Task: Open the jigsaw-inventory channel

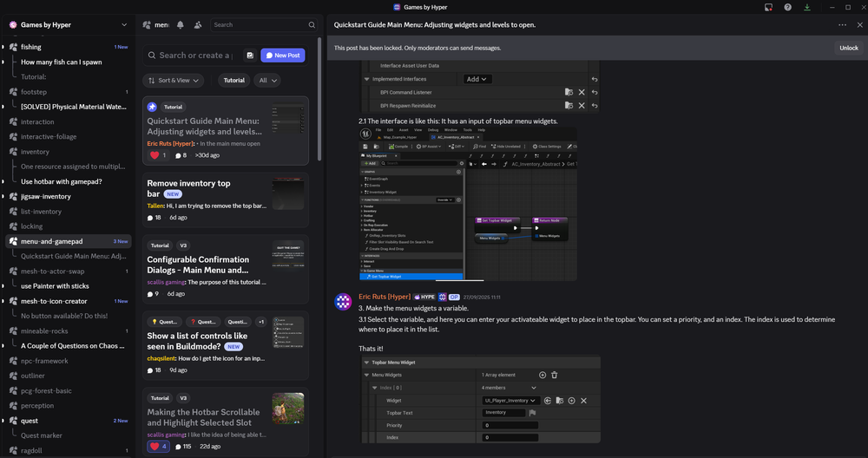Action: pyautogui.click(x=46, y=197)
